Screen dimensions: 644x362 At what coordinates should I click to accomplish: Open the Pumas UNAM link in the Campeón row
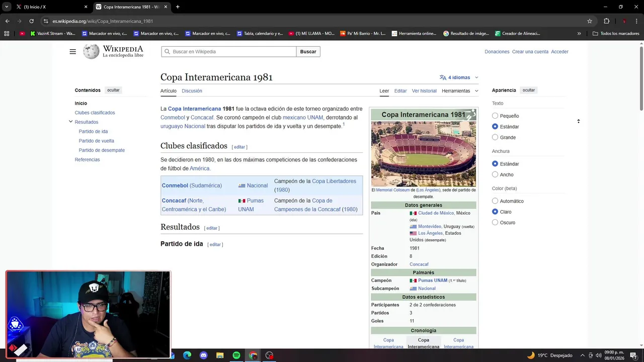[433, 281]
